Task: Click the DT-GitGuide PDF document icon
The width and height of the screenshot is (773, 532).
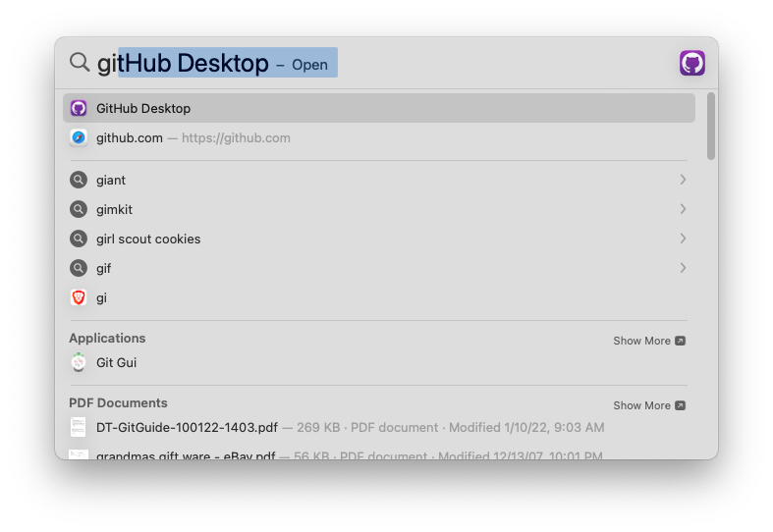Action: (x=79, y=427)
